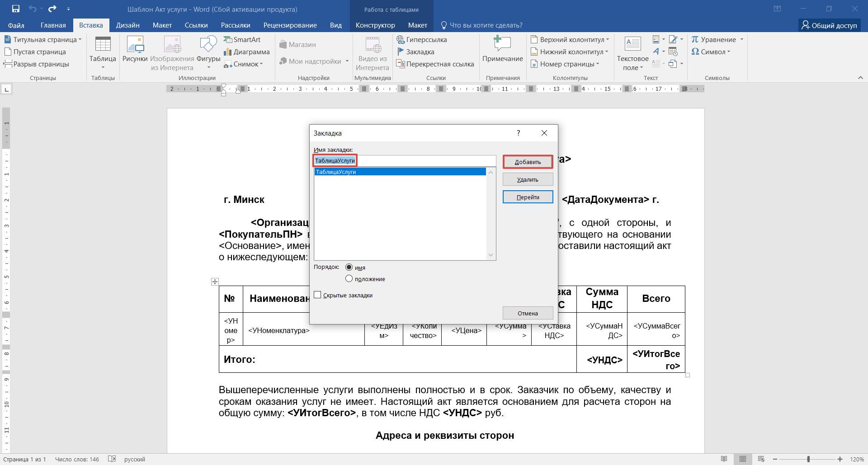Image resolution: width=868 pixels, height=465 pixels.
Task: Open the Table insert icon
Action: click(103, 50)
